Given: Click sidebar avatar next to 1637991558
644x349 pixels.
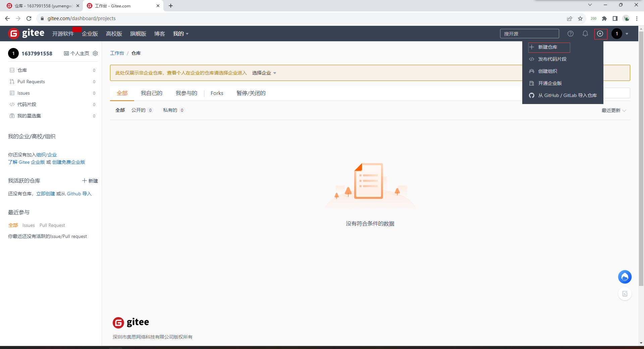Looking at the screenshot, I should point(13,53).
